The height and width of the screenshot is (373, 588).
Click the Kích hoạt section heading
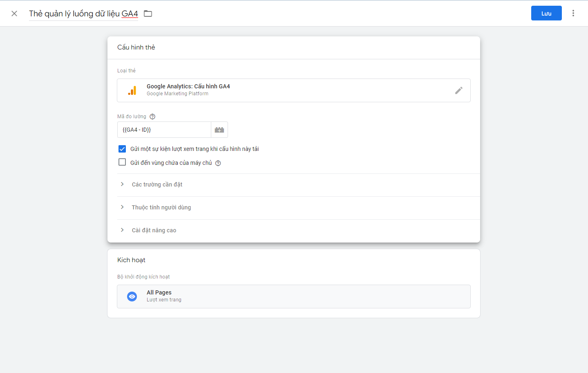coord(131,260)
